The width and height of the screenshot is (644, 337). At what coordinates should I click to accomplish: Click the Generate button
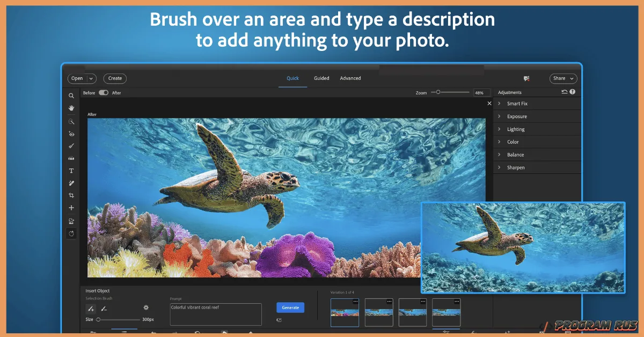(290, 307)
